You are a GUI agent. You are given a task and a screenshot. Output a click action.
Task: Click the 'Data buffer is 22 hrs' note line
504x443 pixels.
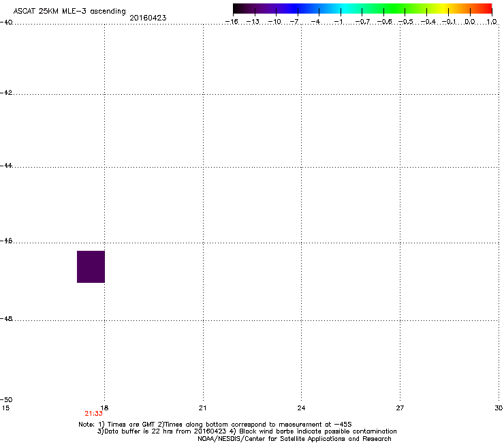(247, 431)
